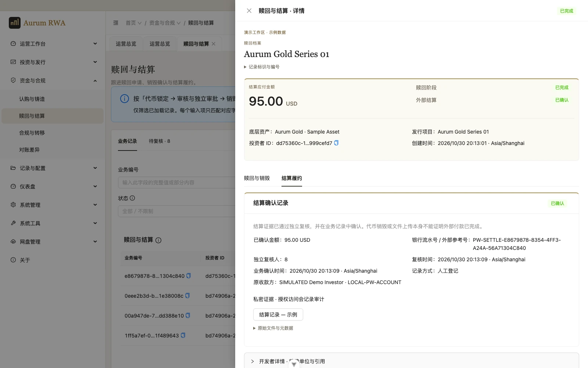Copy business number e8679878-8...1304c840
588x368 pixels.
[x=189, y=276]
